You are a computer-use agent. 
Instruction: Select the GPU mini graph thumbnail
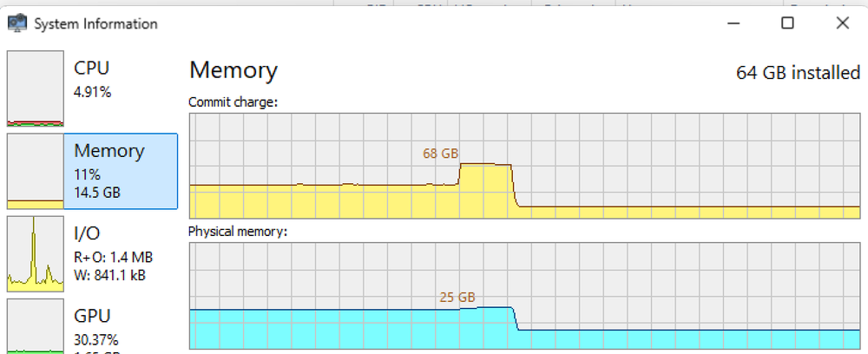click(35, 327)
